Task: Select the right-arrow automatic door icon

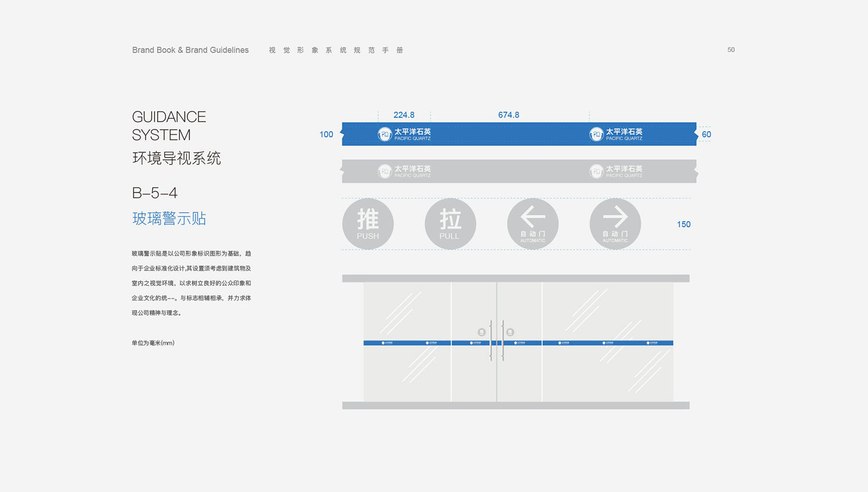Action: point(615,224)
